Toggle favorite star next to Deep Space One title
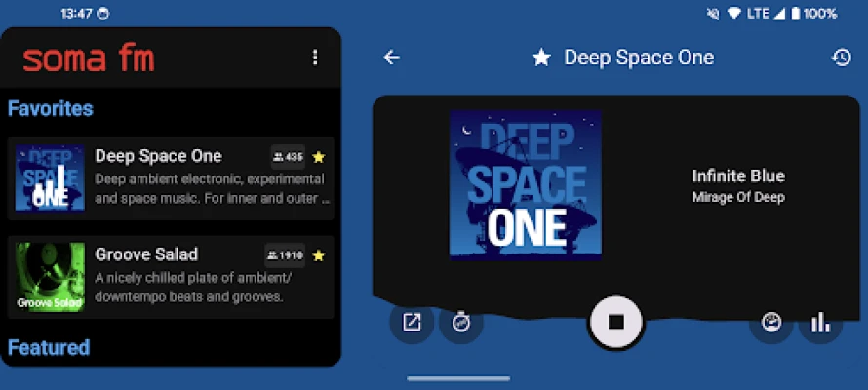This screenshot has width=868, height=390. 541,58
